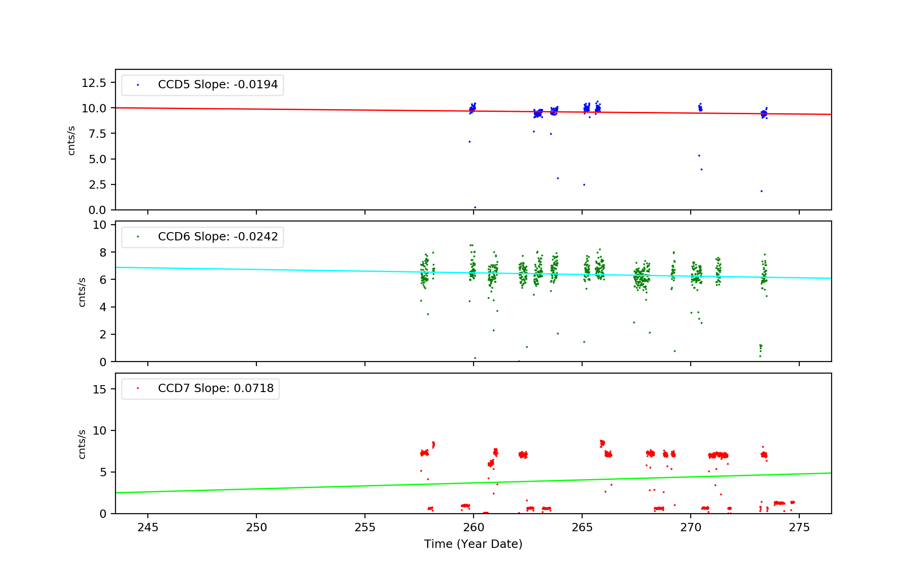Click the Time (Year Date) axis label
Screen dimensions: 924x577
pyautogui.click(x=473, y=544)
